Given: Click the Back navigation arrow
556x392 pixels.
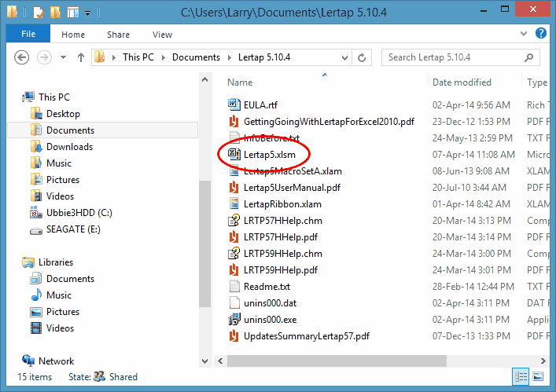Looking at the screenshot, I should click(22, 57).
